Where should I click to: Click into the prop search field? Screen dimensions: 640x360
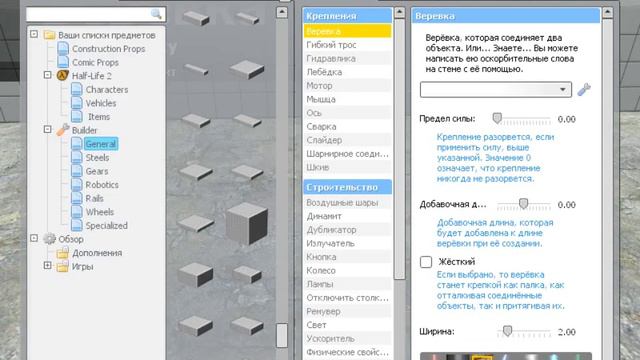click(96, 14)
